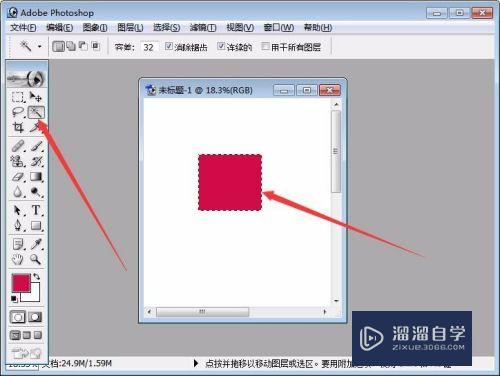This screenshot has height=376, width=500.
Task: Select the Eyedropper tool
Action: [x=36, y=244]
